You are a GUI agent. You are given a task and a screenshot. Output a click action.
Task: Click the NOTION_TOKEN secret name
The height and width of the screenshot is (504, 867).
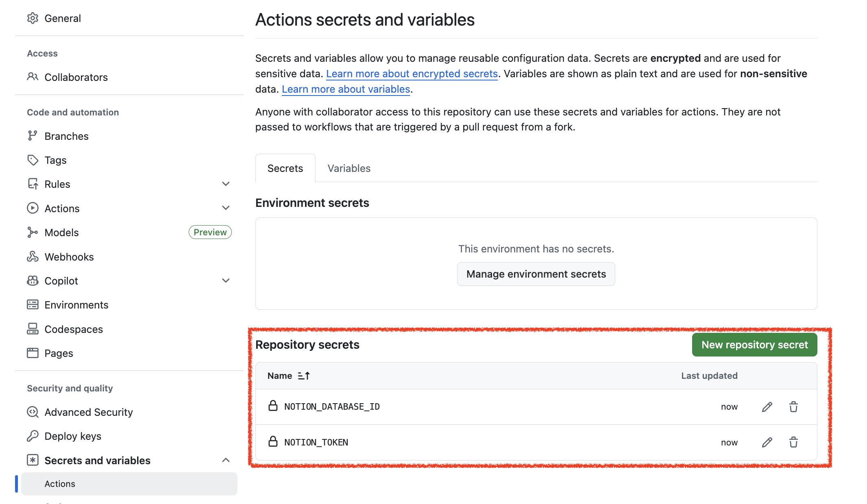click(x=316, y=442)
